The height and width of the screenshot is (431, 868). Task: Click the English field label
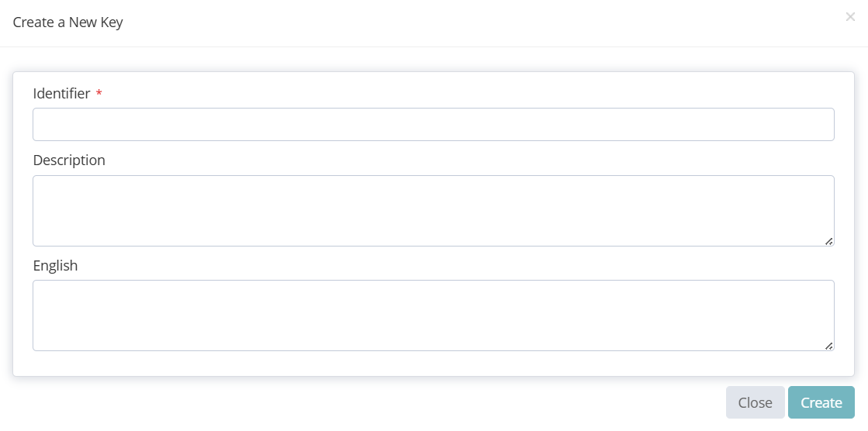pos(55,265)
